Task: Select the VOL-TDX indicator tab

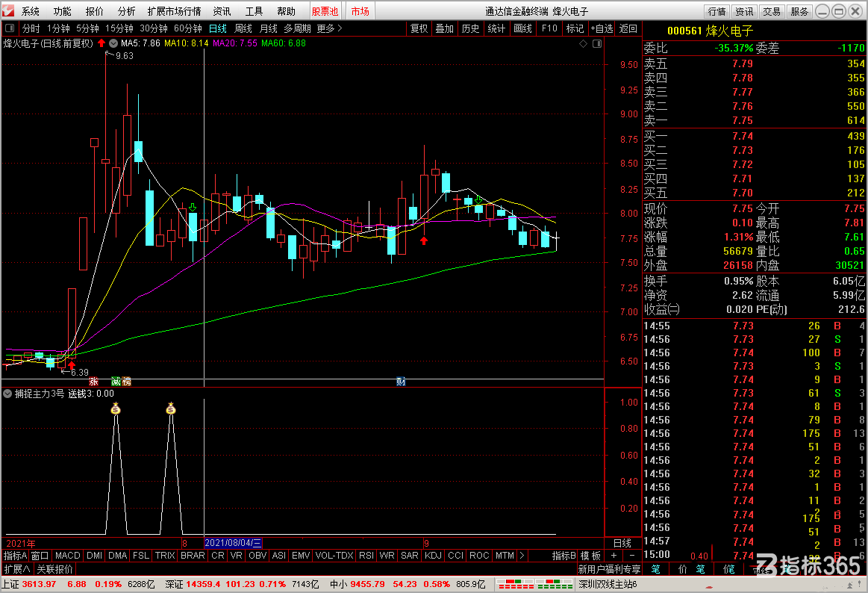Action: [334, 556]
